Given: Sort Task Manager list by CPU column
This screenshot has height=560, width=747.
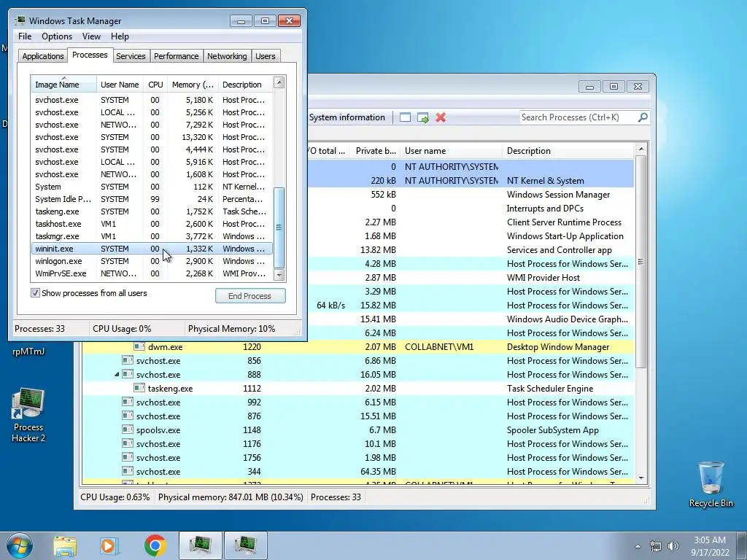Looking at the screenshot, I should (155, 85).
